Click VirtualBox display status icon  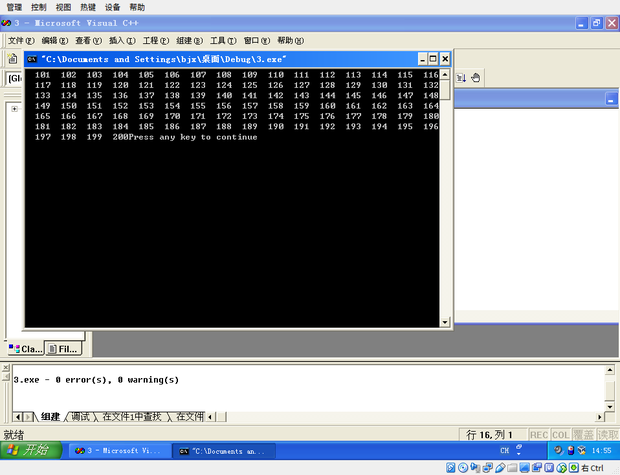pos(524,468)
